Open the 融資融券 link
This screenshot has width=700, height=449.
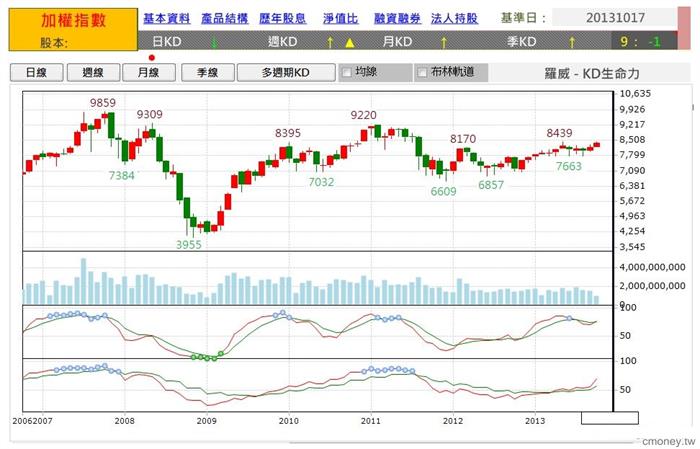click(x=397, y=18)
